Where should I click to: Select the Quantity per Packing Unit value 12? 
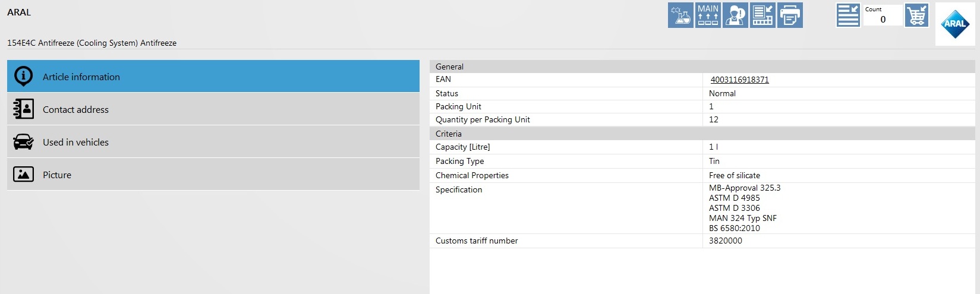714,119
